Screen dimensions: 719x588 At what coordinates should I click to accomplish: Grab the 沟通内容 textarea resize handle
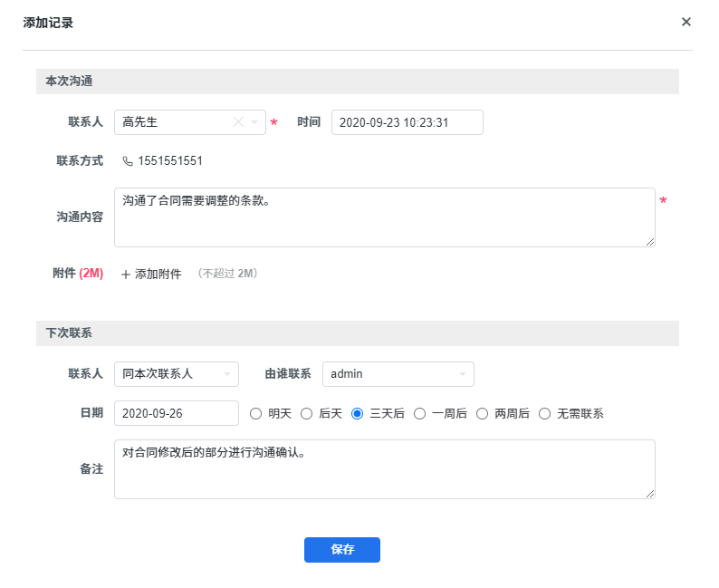(649, 241)
